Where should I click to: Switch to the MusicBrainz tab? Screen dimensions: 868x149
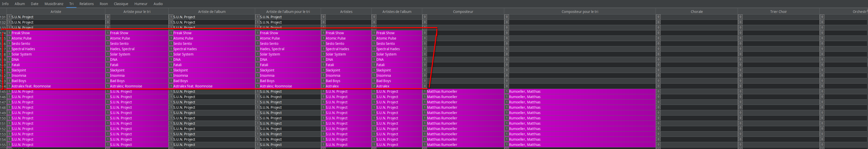click(54, 4)
